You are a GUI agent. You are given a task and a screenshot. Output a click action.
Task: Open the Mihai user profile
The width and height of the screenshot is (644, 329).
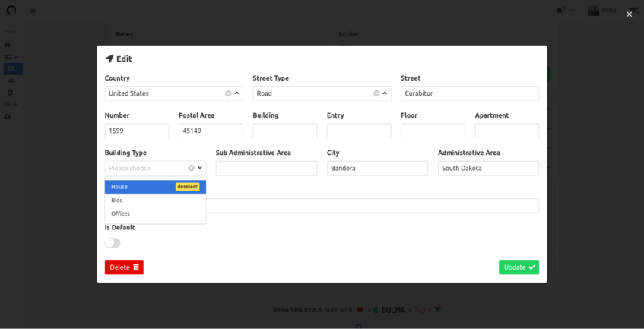pyautogui.click(x=602, y=11)
